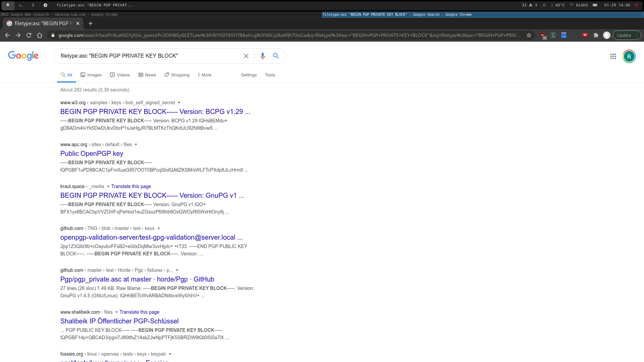
Task: View site security via the lock icon
Action: tap(53, 35)
